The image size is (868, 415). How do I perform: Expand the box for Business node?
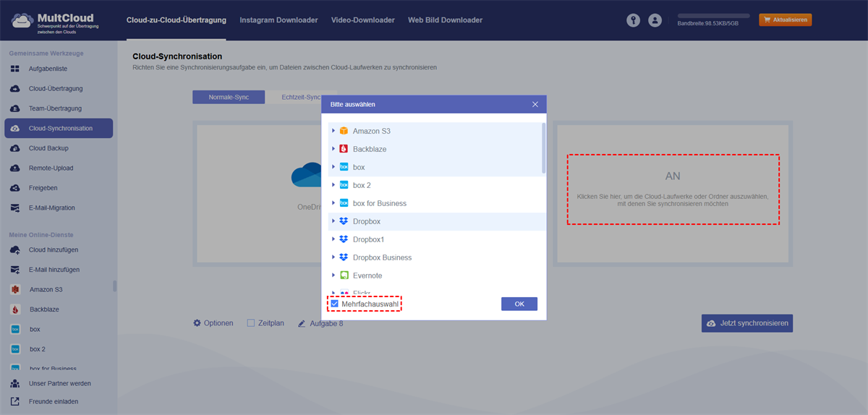click(333, 203)
